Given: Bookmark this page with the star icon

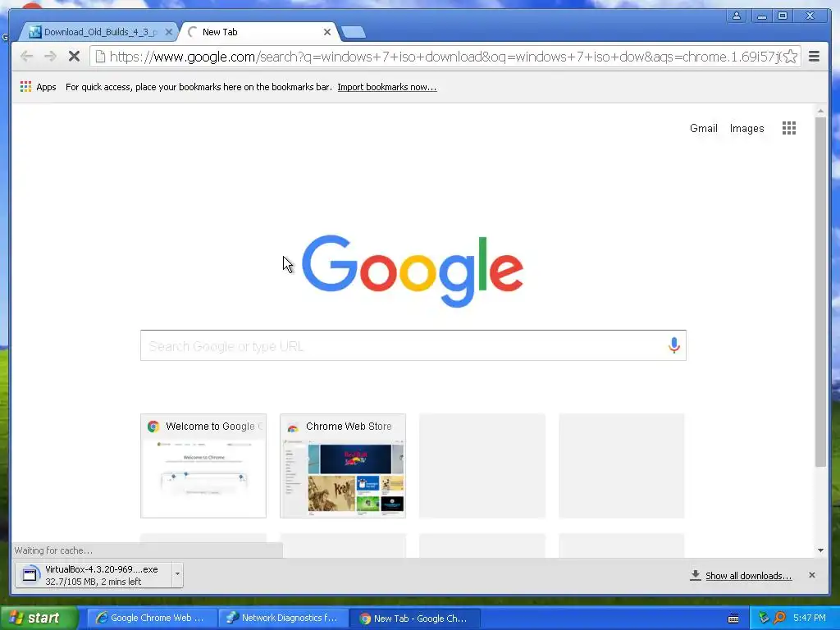Looking at the screenshot, I should [790, 57].
